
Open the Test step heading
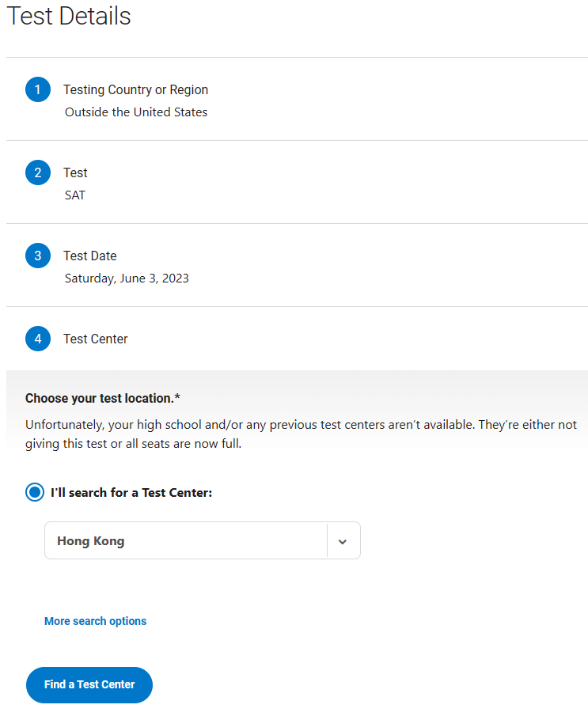pos(75,172)
